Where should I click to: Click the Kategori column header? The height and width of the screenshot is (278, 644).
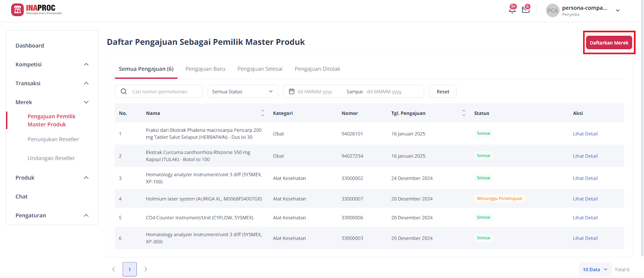click(x=283, y=113)
